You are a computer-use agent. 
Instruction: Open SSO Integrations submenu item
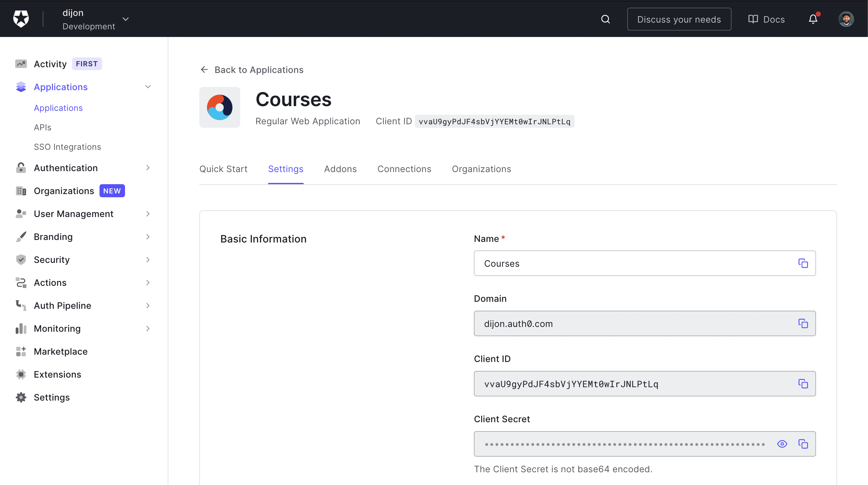tap(67, 147)
